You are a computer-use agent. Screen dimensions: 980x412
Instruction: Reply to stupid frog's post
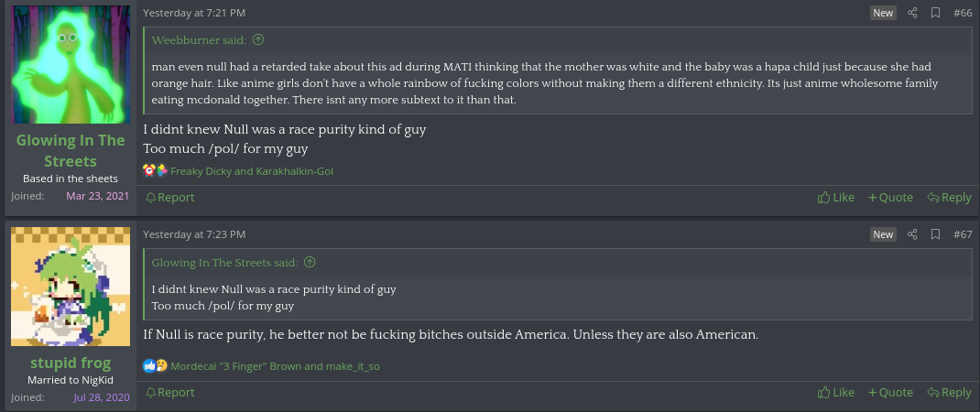pyautogui.click(x=949, y=392)
